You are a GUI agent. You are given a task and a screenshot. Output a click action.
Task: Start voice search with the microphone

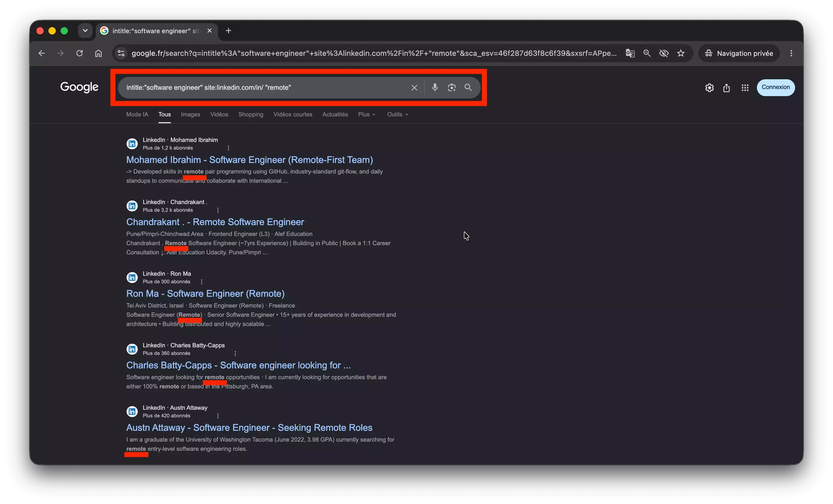coord(435,87)
